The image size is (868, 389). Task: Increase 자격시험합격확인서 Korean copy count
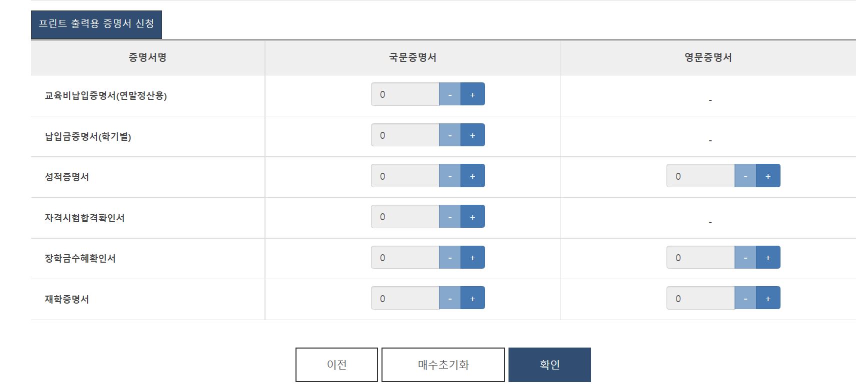(472, 217)
